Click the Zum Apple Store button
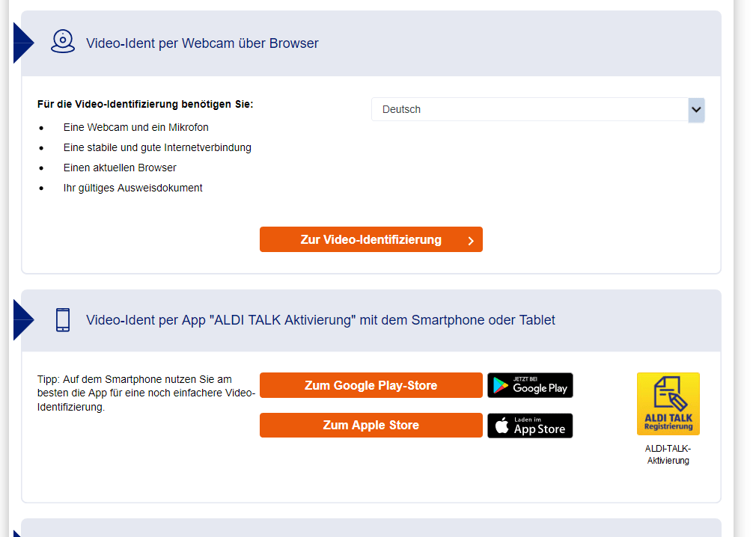This screenshot has width=756, height=537. pos(371,426)
